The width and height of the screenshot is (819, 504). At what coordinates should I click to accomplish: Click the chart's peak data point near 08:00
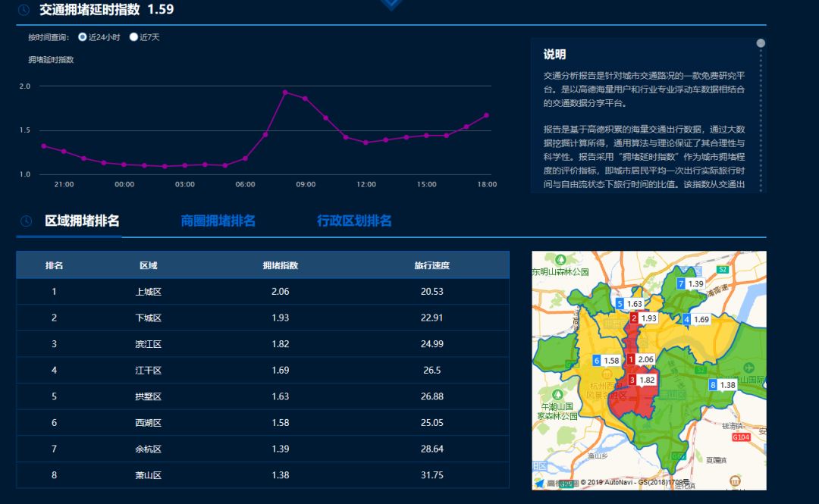[x=285, y=92]
